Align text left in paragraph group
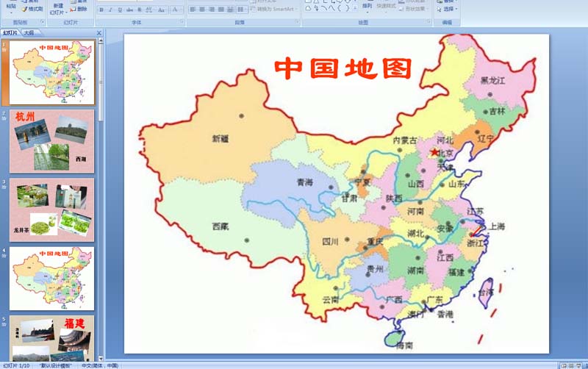This screenshot has width=588, height=369. 193,10
